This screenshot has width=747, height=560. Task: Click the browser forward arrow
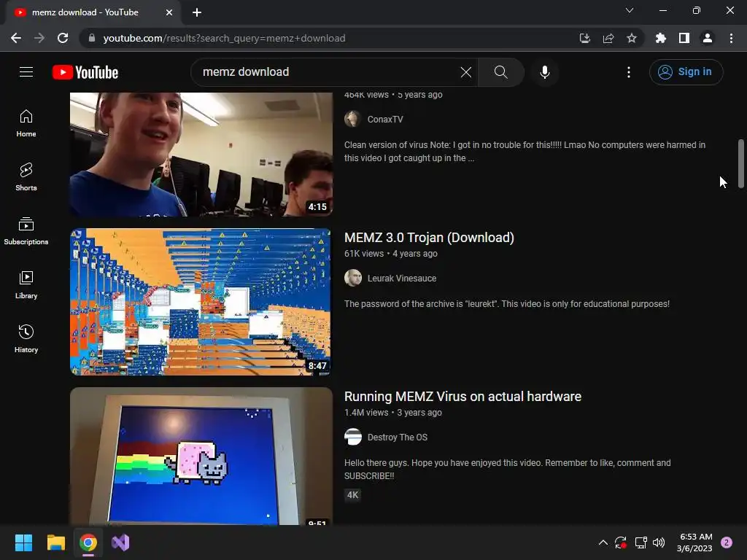pos(39,38)
